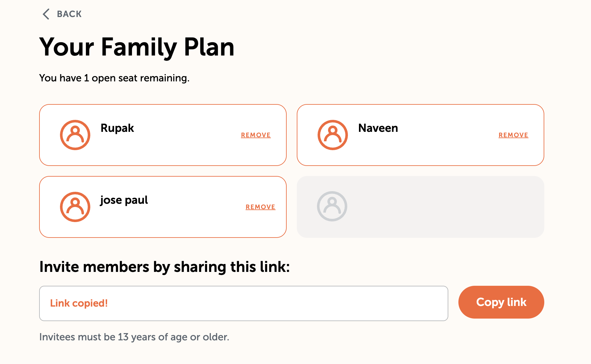This screenshot has height=364, width=591.
Task: Click the gray empty seat avatar icon
Action: 332,206
